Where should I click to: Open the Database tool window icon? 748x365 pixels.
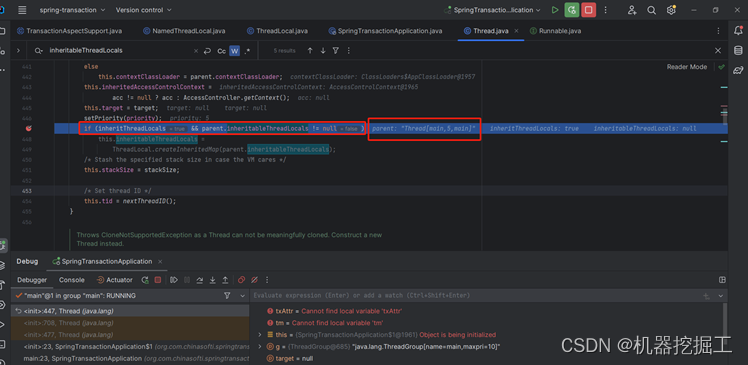[x=738, y=51]
